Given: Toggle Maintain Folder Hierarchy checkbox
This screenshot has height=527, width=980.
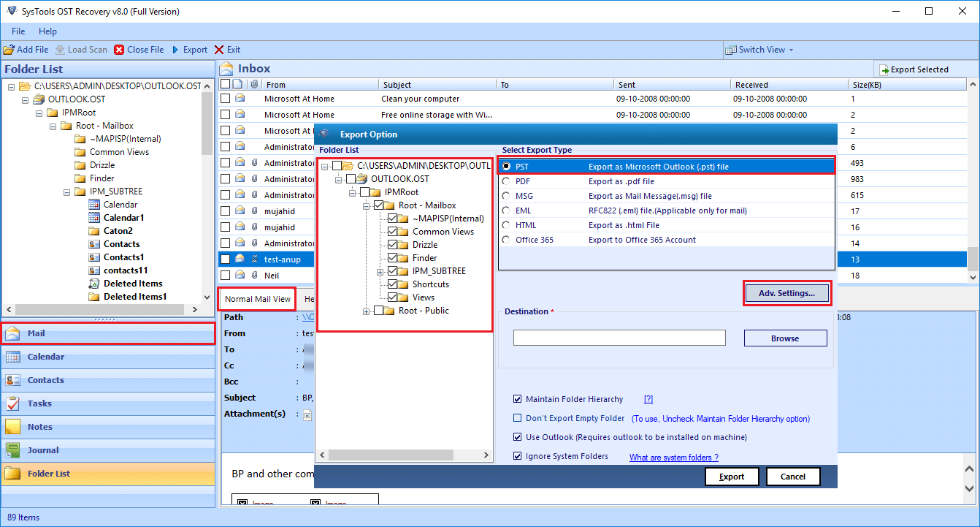Looking at the screenshot, I should (x=518, y=399).
